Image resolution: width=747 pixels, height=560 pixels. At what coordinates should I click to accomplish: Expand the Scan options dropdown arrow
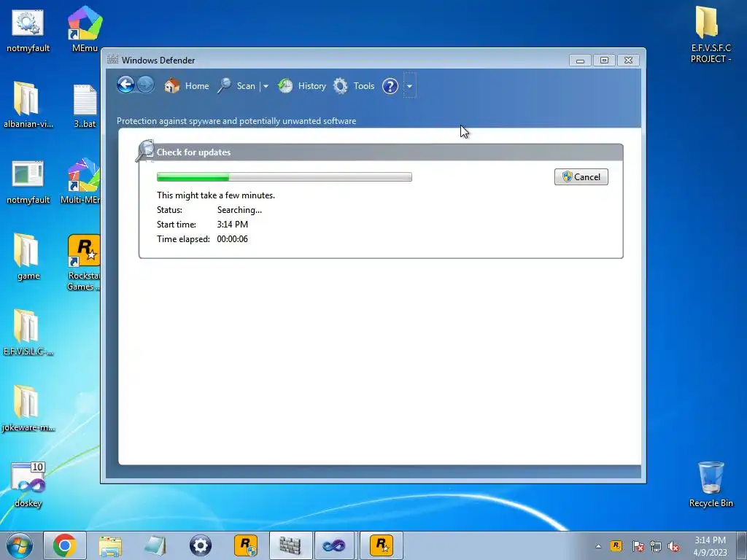click(x=266, y=86)
